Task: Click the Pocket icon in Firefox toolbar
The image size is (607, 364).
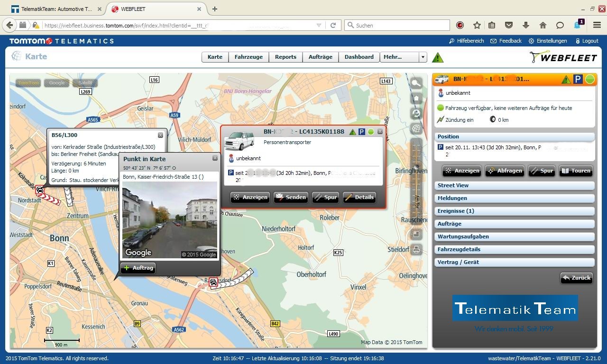Action: [509, 25]
